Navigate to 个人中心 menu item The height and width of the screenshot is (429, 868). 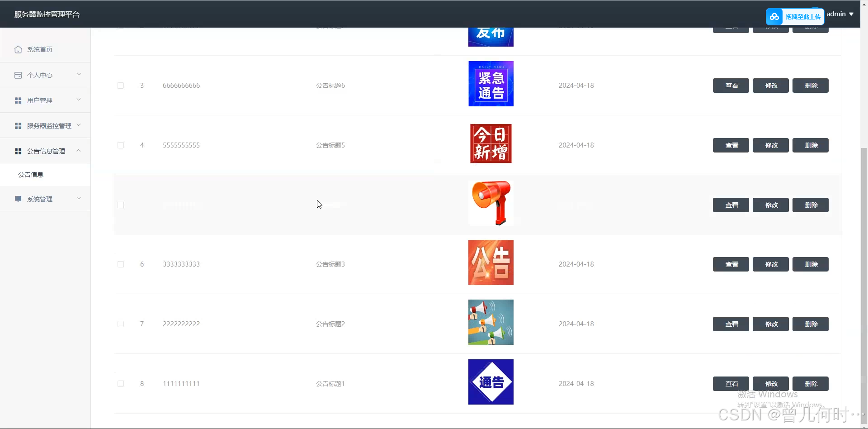pyautogui.click(x=40, y=75)
